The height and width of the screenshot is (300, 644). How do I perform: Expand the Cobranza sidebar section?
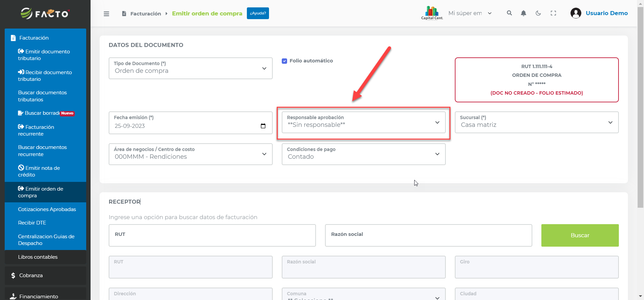pyautogui.click(x=31, y=275)
